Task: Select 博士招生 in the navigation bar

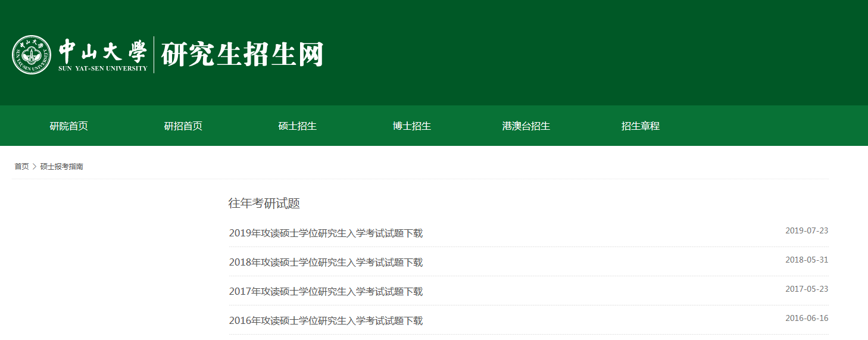Action: point(411,126)
